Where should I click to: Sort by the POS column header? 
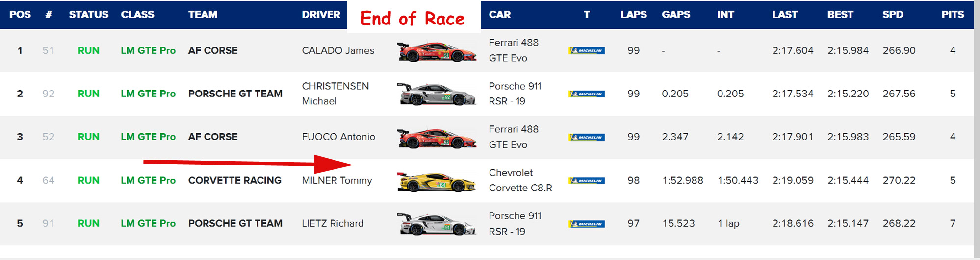20,15
